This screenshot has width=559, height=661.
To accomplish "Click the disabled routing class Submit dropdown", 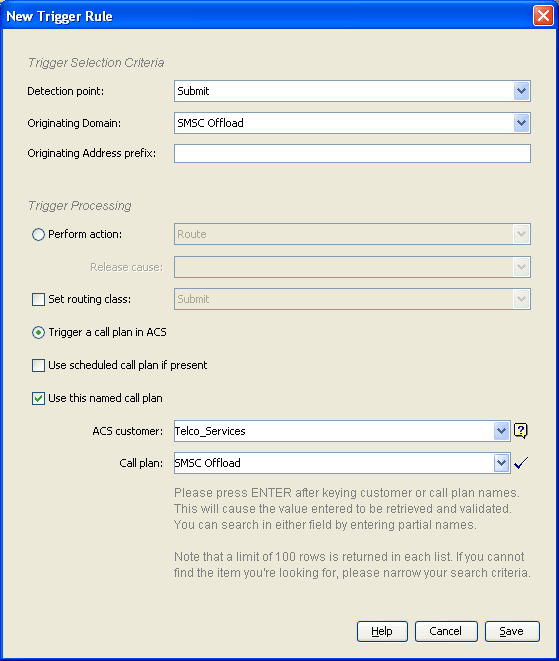I will [x=352, y=299].
